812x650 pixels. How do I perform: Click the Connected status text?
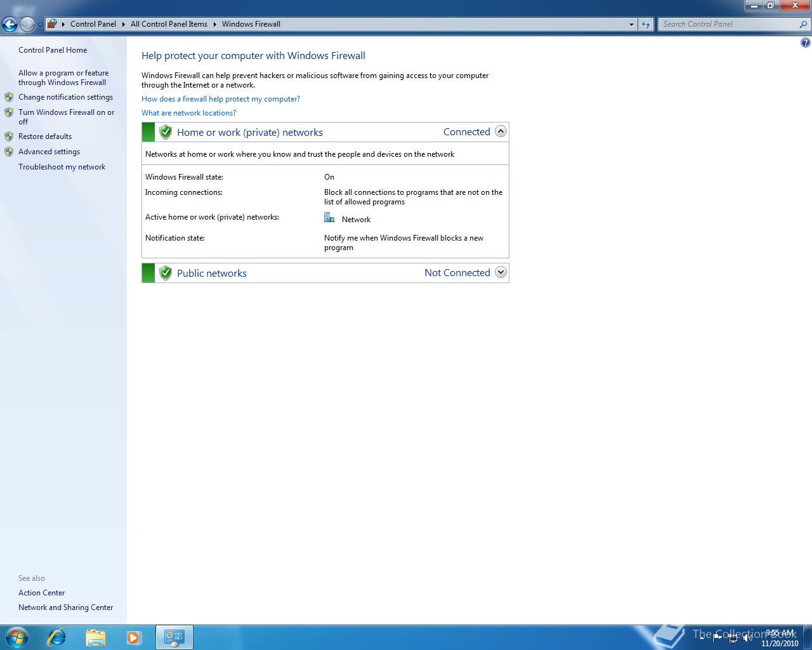pos(467,132)
